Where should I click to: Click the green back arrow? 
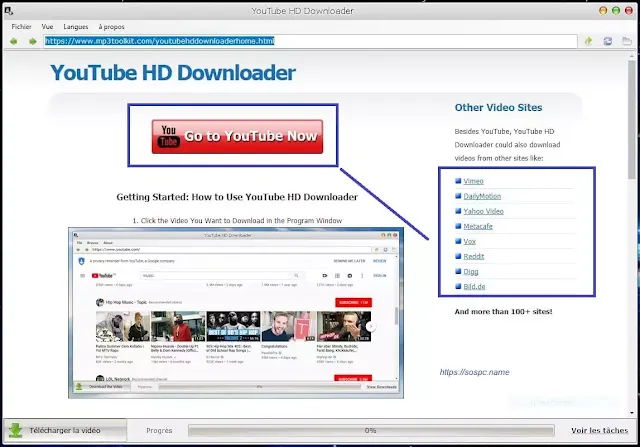pyautogui.click(x=13, y=41)
